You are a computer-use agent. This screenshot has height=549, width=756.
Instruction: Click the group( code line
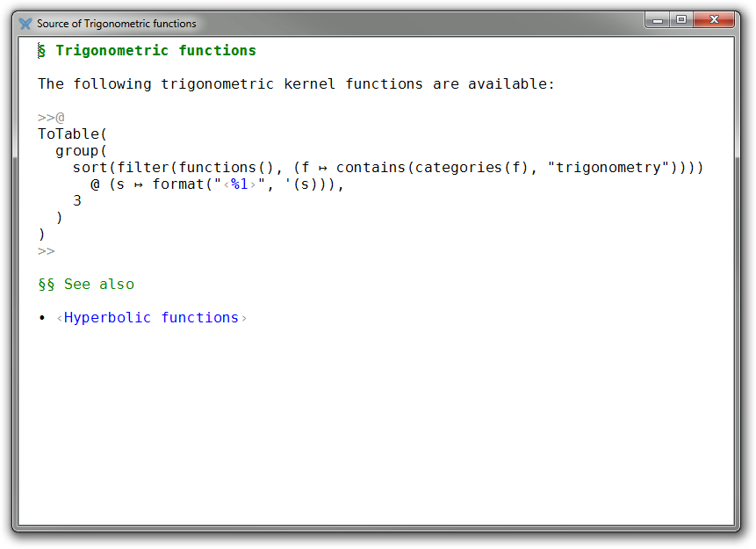coord(81,151)
